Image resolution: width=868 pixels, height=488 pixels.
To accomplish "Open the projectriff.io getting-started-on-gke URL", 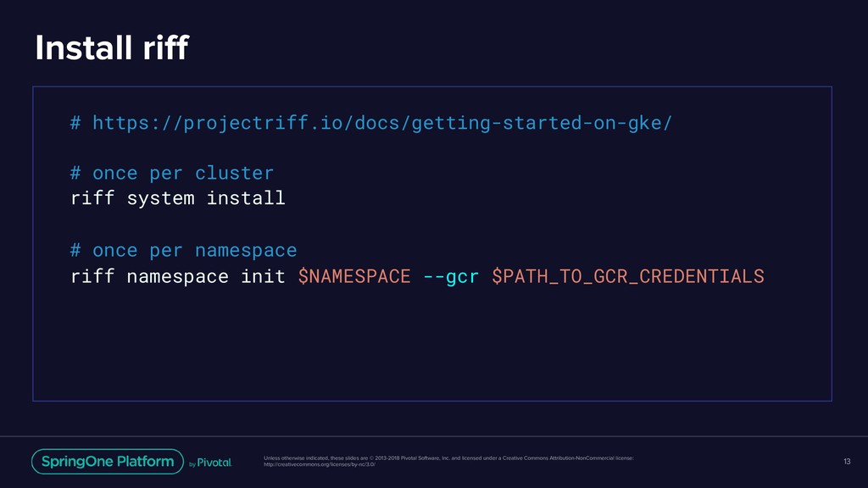I will tap(382, 123).
